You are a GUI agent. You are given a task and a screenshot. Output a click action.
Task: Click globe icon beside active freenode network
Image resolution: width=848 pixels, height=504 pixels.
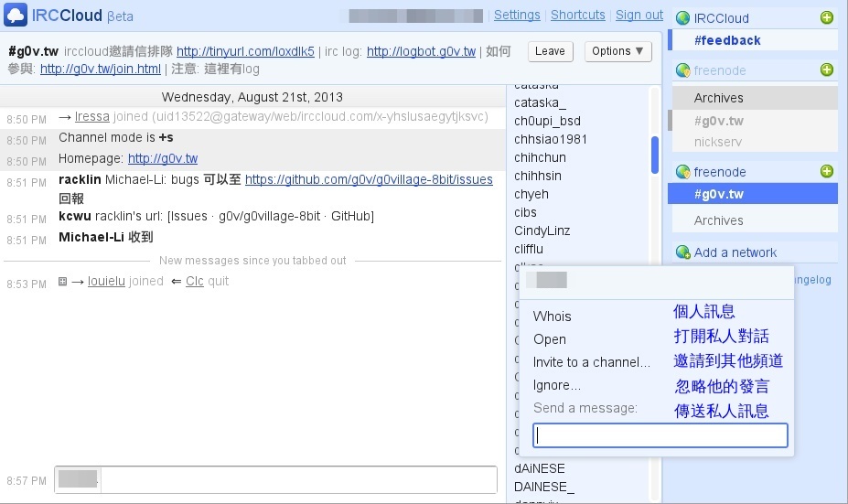pyautogui.click(x=683, y=172)
